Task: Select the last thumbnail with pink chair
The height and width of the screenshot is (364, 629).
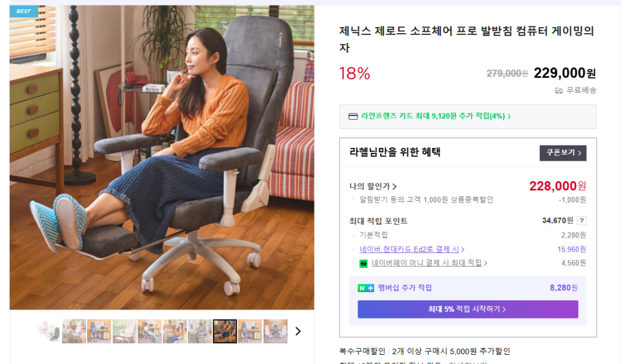Action: pos(275,331)
